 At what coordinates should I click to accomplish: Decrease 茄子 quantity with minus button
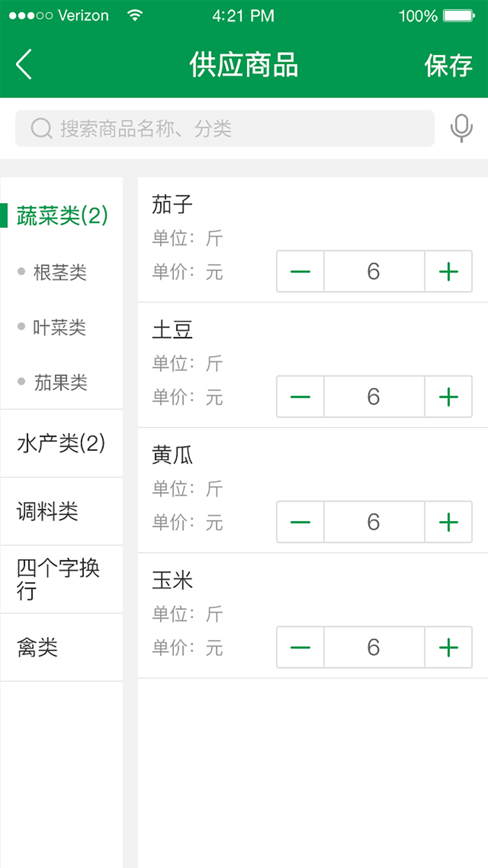[300, 272]
